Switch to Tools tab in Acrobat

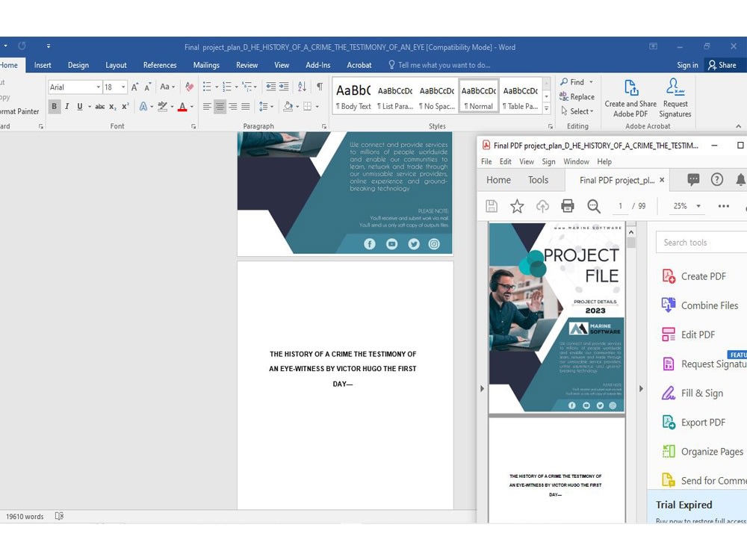coord(538,180)
